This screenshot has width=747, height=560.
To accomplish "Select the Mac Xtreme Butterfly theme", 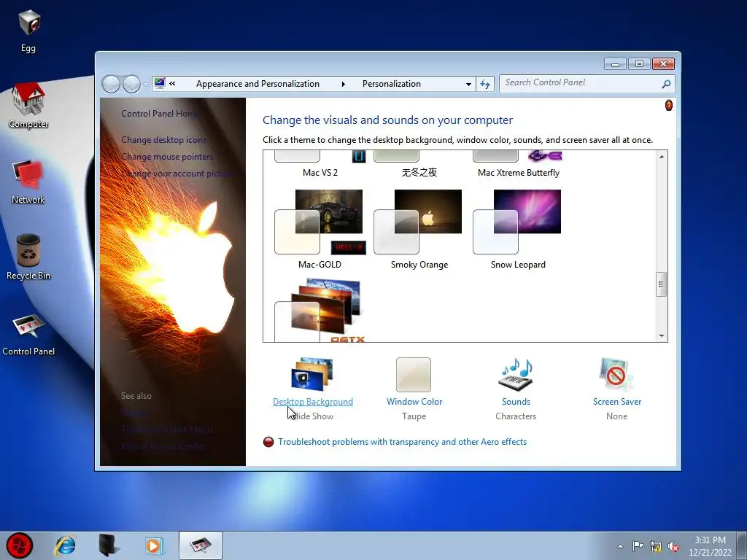I will point(518,164).
